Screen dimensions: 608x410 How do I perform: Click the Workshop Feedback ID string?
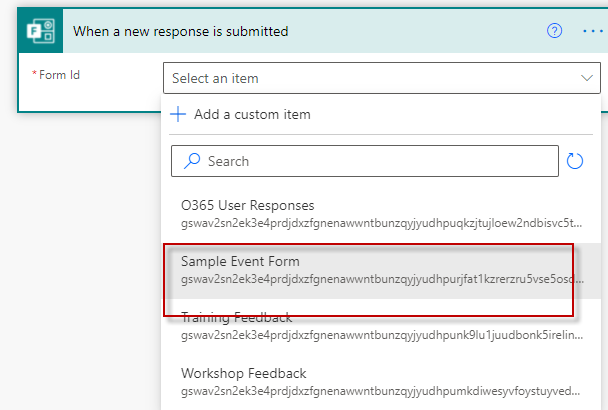(378, 390)
